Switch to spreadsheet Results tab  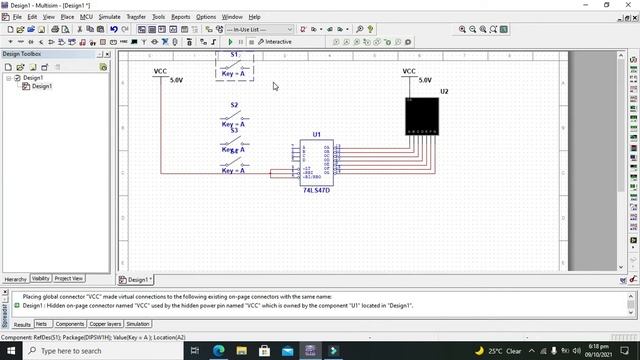[x=22, y=324]
